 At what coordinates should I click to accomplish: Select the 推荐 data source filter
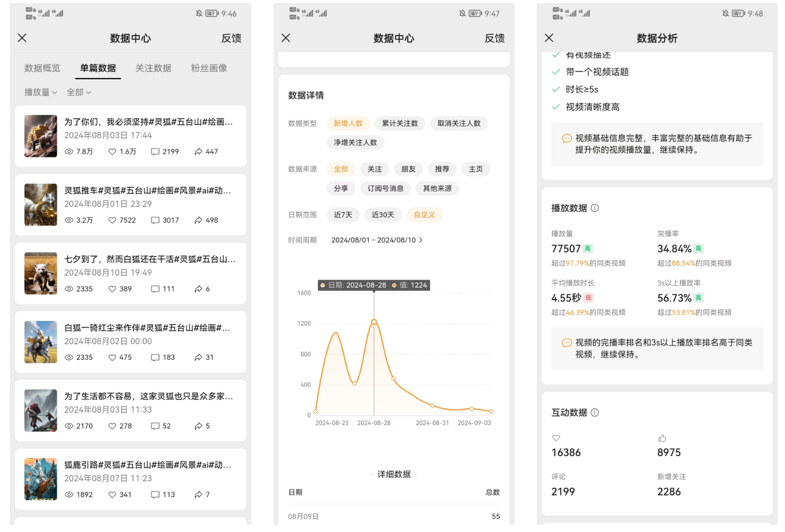click(x=442, y=169)
